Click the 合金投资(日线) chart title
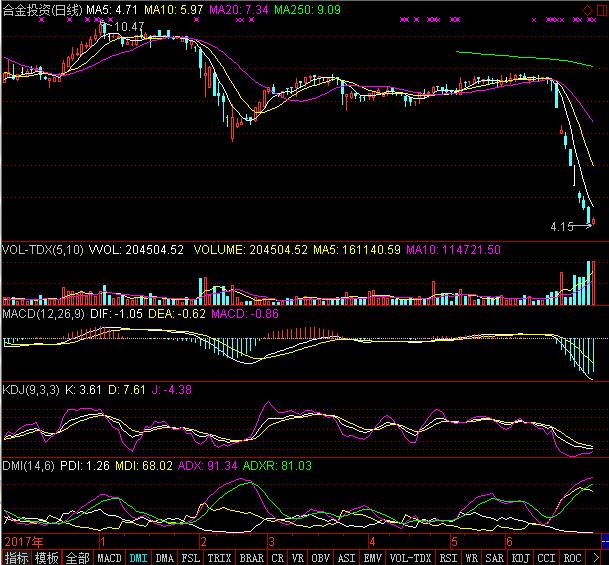Viewport: 609px width, 565px height. tap(42, 10)
